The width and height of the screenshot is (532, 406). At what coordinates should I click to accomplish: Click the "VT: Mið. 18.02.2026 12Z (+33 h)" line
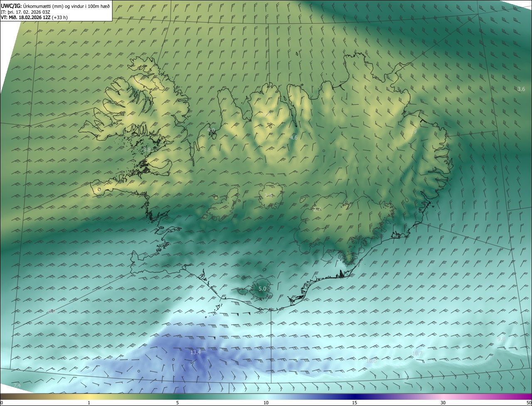[x=34, y=17]
